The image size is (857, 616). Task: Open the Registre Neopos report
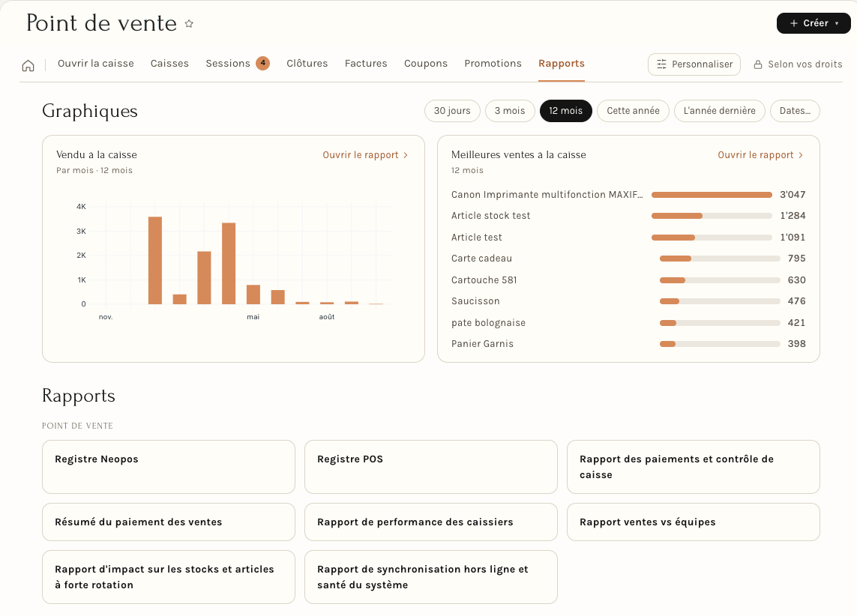click(169, 467)
